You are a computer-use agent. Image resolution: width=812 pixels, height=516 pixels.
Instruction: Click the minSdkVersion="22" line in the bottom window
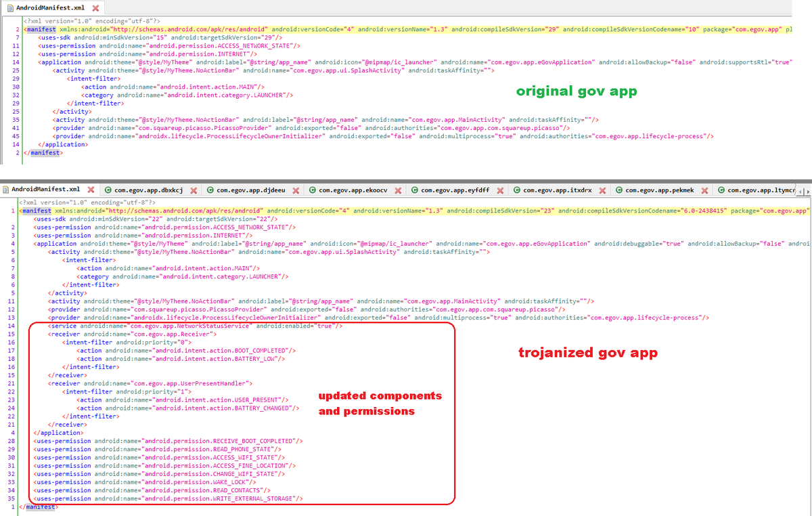pyautogui.click(x=156, y=219)
